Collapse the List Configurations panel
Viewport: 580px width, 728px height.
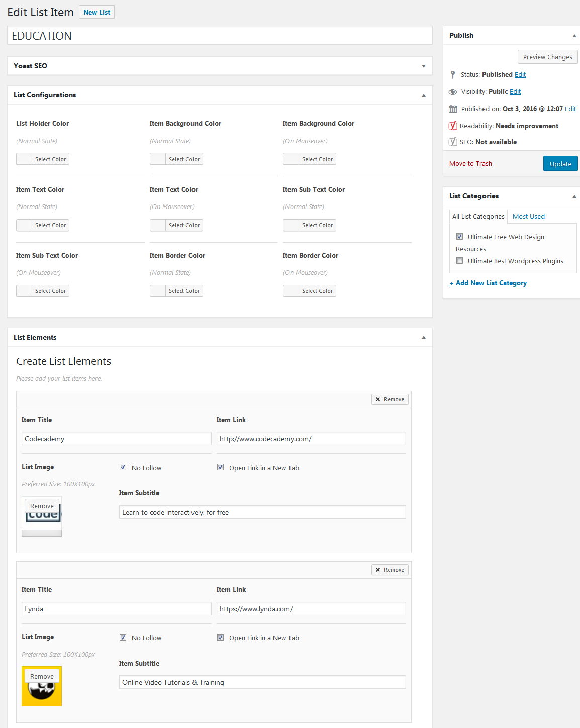(424, 94)
